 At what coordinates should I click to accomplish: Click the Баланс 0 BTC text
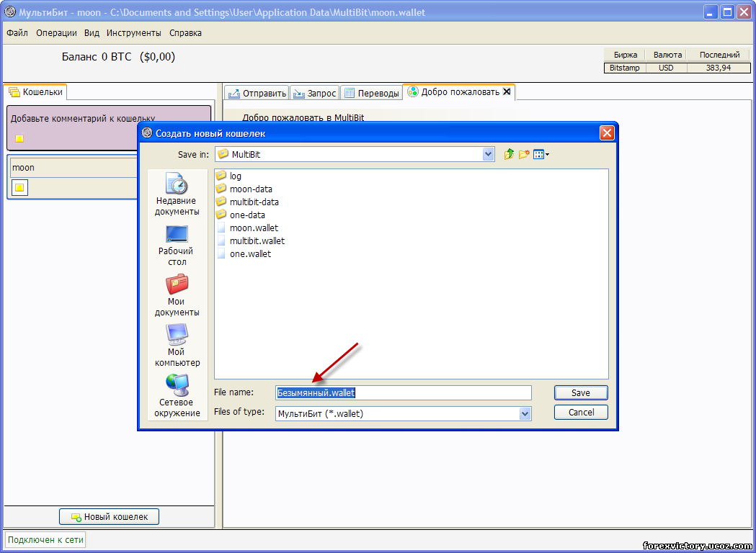[x=97, y=57]
